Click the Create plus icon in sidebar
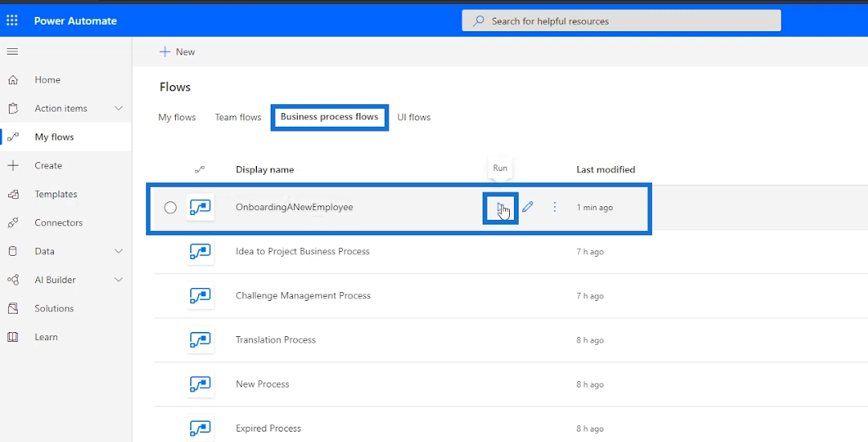This screenshot has width=868, height=442. pyautogui.click(x=13, y=165)
